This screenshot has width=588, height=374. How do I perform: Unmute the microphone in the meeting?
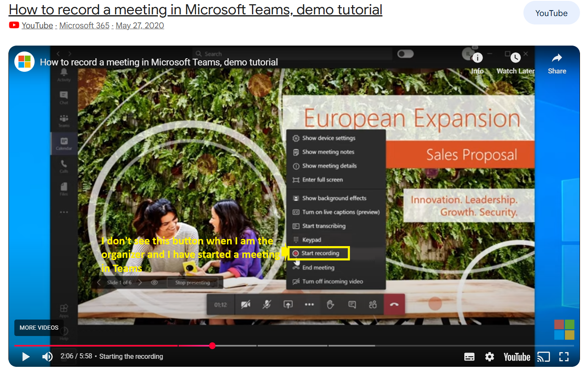coord(267,304)
